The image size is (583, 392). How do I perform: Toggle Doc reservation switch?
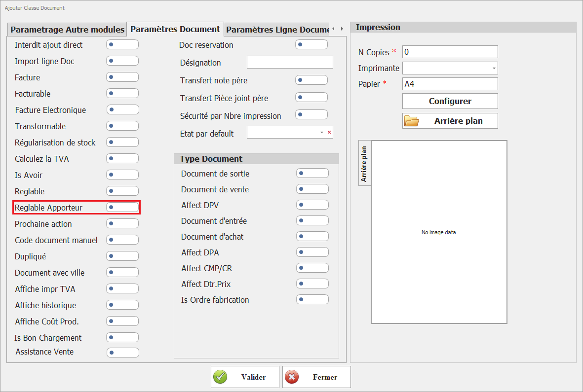click(311, 44)
